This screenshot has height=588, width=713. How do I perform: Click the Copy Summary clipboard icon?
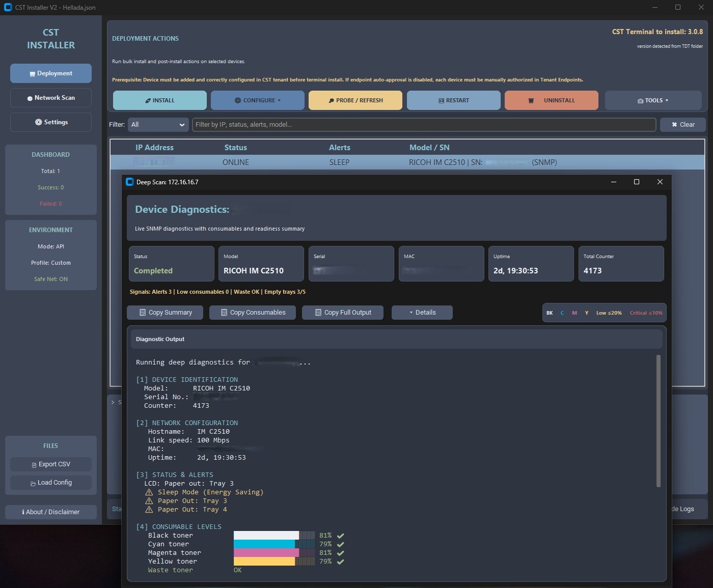click(143, 313)
